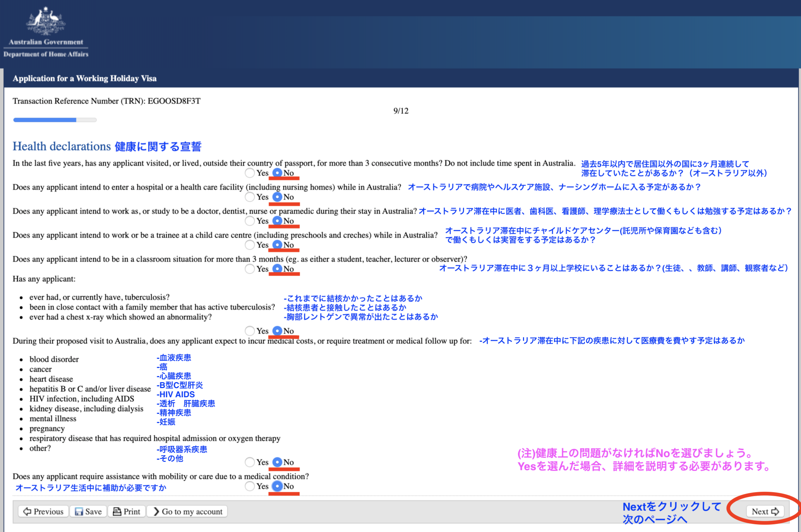Select Yes for visited outside passport country
This screenshot has width=801, height=532.
tap(250, 173)
